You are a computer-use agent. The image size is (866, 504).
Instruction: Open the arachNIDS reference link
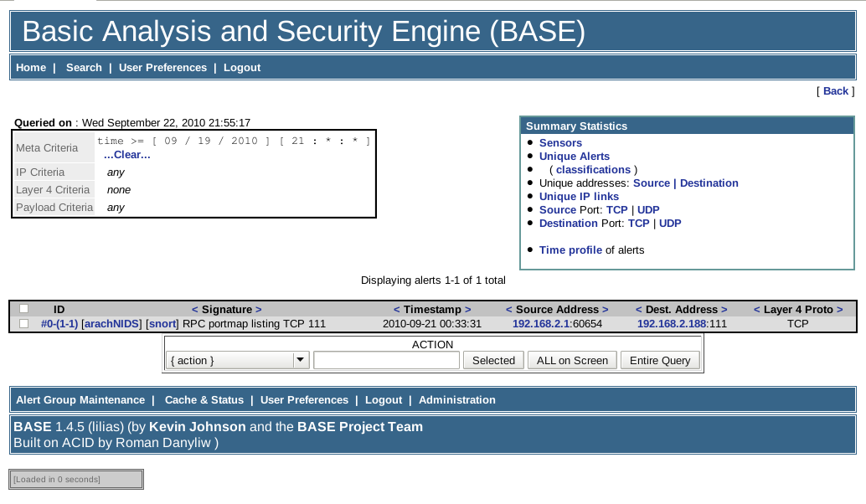113,324
